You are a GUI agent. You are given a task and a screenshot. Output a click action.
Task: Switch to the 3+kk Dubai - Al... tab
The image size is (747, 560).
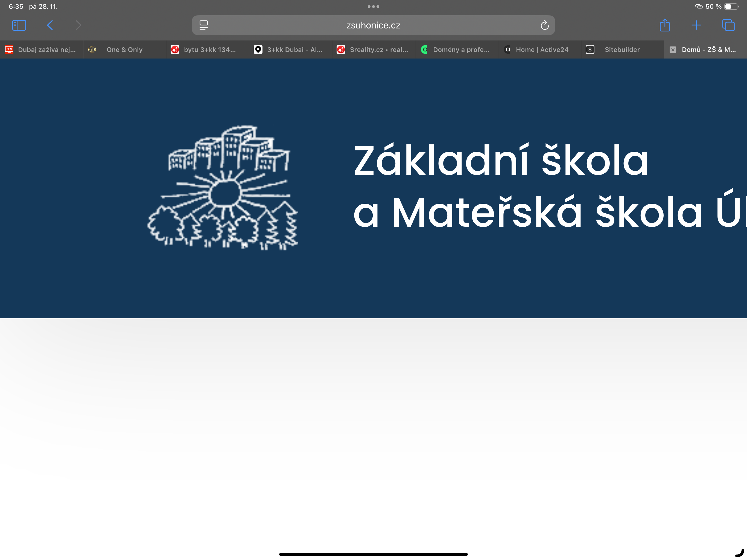click(x=290, y=50)
